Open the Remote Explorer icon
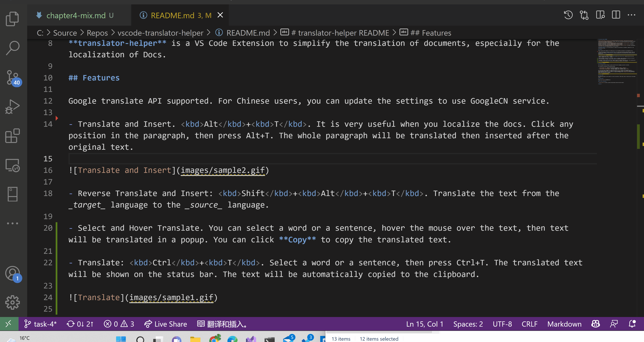The height and width of the screenshot is (342, 644). (12, 165)
